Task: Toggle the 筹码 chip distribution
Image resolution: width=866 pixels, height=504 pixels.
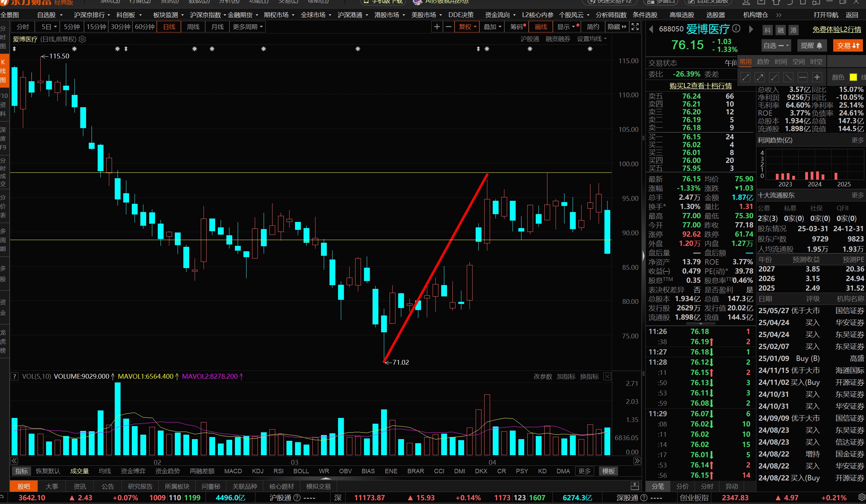Action: (x=517, y=27)
